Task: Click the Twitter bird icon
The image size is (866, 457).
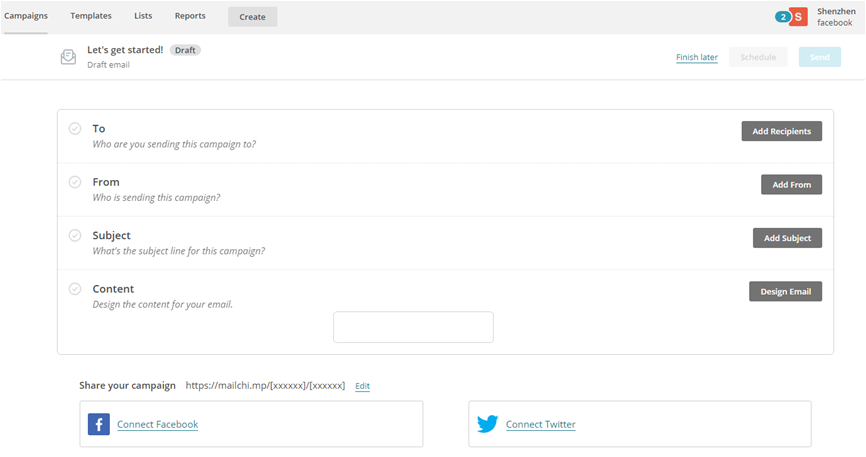Action: (487, 424)
